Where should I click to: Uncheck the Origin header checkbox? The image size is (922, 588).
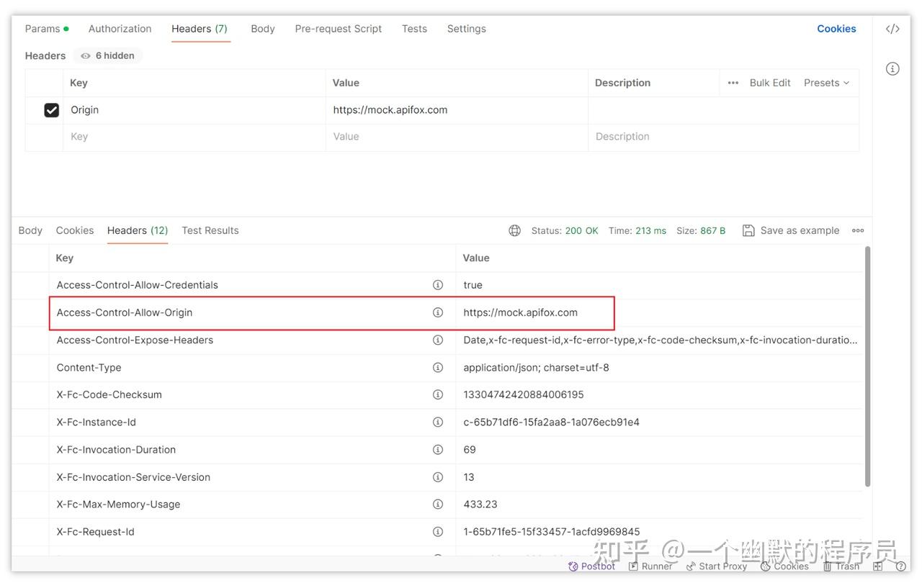[52, 110]
